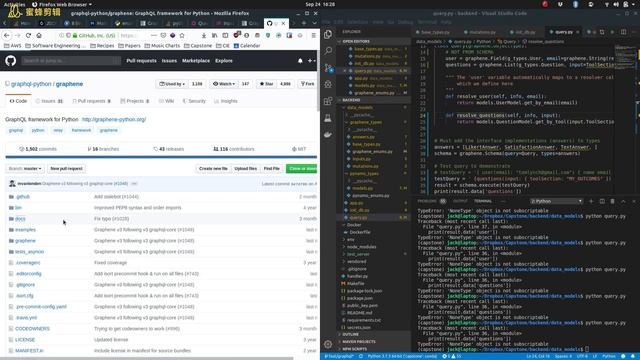Click the GitHub octocat logo
Screen dimensions: 640x360
pos(11,60)
